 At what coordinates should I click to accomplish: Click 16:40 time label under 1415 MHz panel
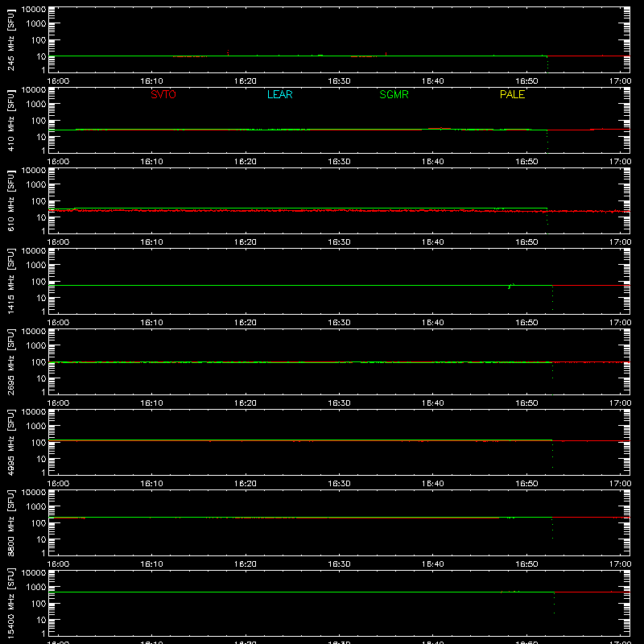[433, 323]
